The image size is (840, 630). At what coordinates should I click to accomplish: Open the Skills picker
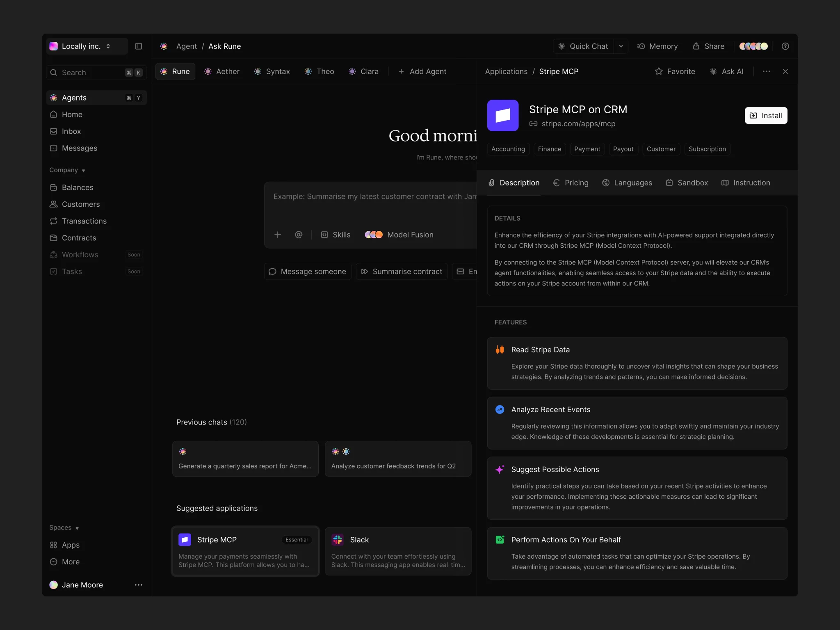click(336, 235)
